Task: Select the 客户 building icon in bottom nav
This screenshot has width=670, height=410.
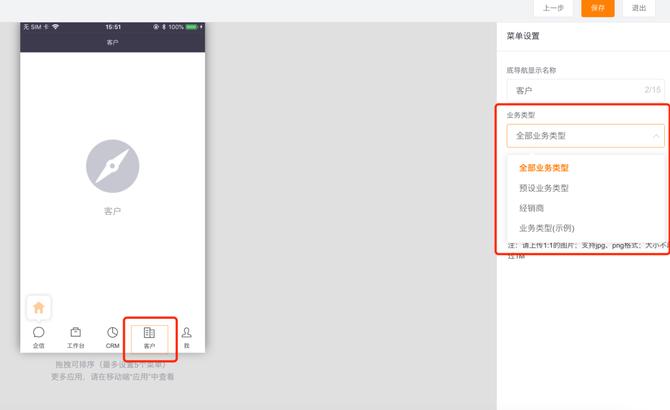Action: [149, 333]
